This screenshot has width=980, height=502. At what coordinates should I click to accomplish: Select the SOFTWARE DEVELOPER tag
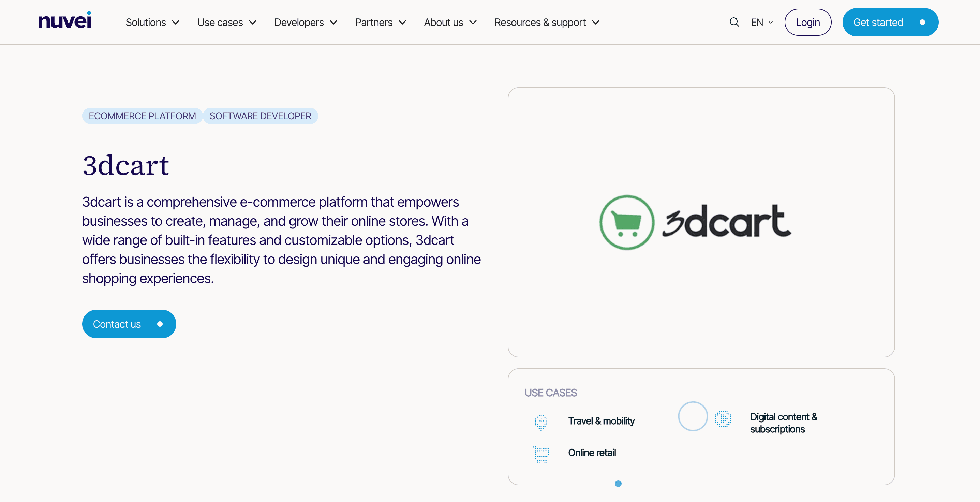tap(260, 116)
